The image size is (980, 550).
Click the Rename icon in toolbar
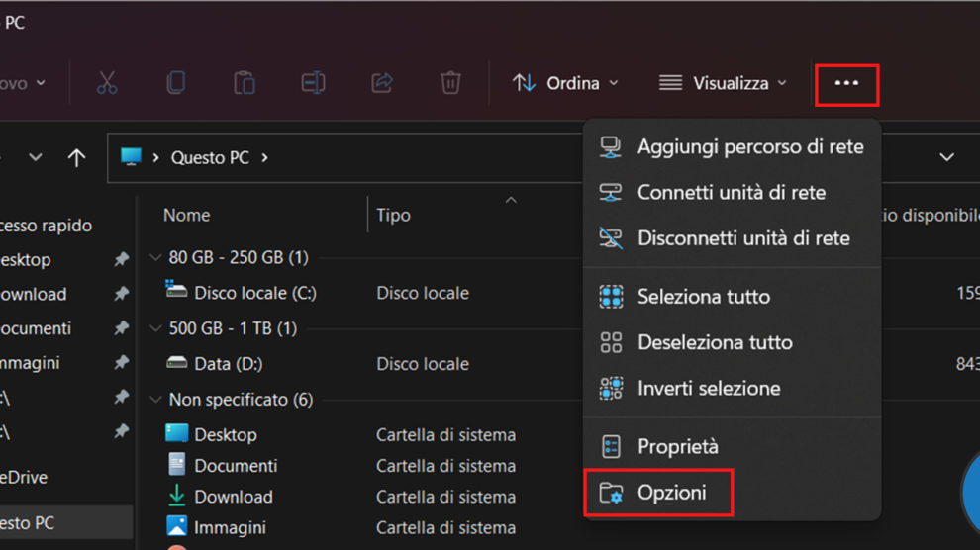tap(313, 83)
